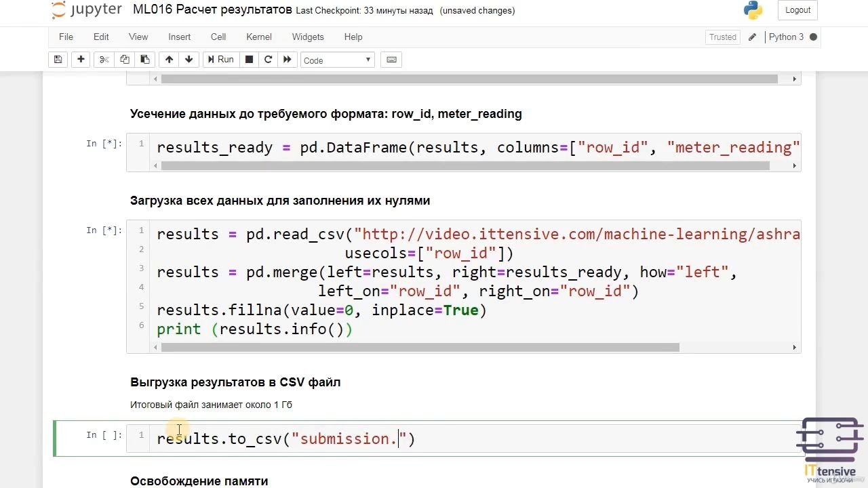The image size is (868, 488).
Task: Click the results.to_csv submission code cell
Action: 475,439
